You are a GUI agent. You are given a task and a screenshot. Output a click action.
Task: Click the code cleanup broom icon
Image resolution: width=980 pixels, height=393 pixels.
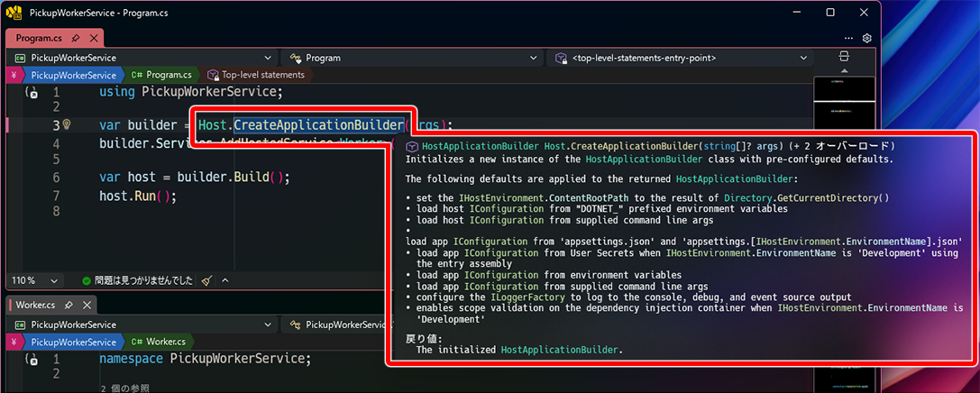point(207,281)
